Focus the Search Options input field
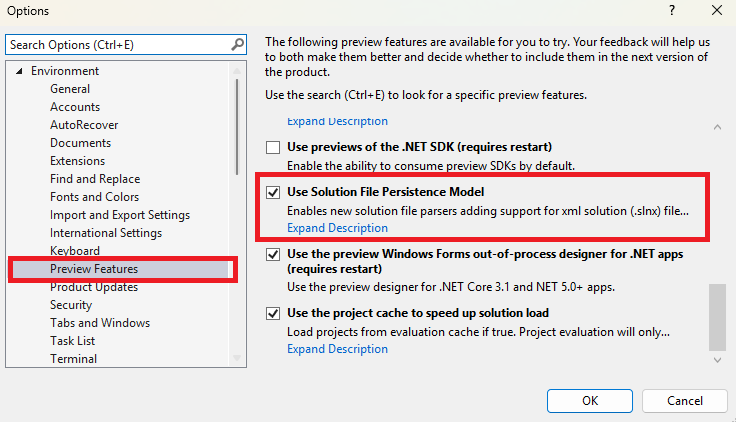The width and height of the screenshot is (736, 422). [x=120, y=45]
